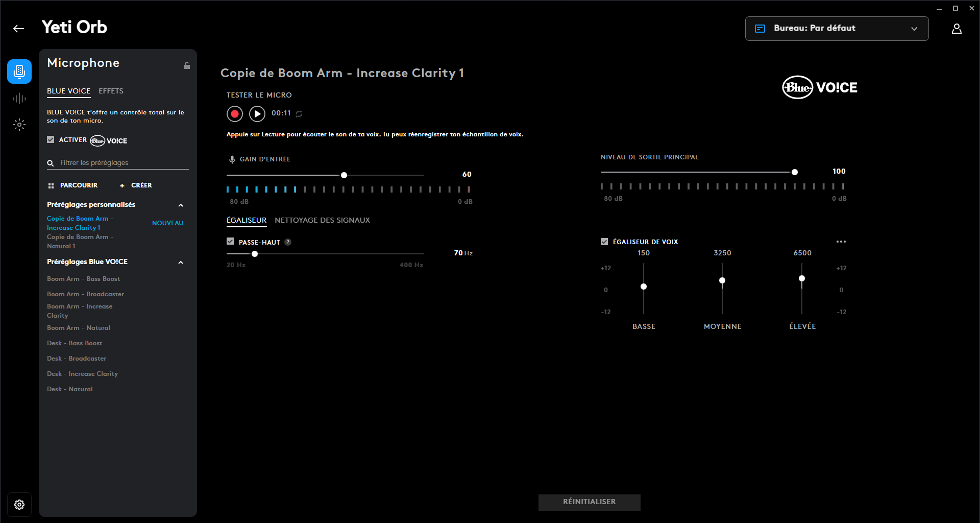Play the recorded mic sample

click(257, 114)
